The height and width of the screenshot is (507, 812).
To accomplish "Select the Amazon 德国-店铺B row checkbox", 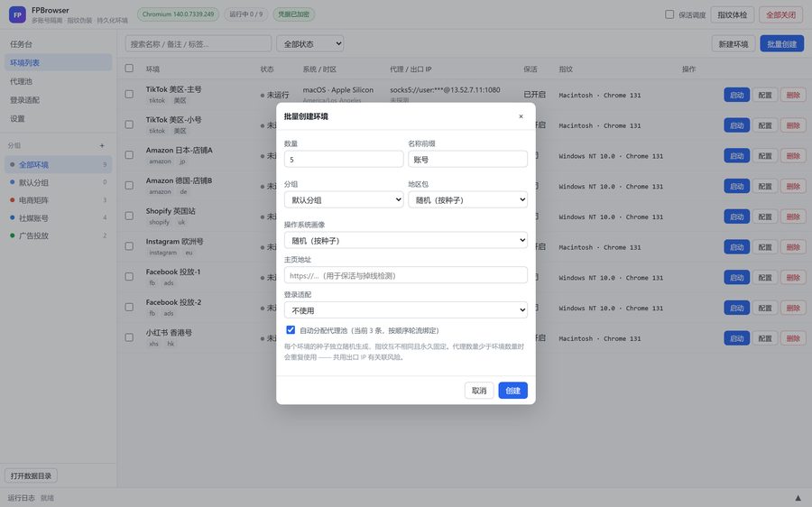I will (x=129, y=186).
